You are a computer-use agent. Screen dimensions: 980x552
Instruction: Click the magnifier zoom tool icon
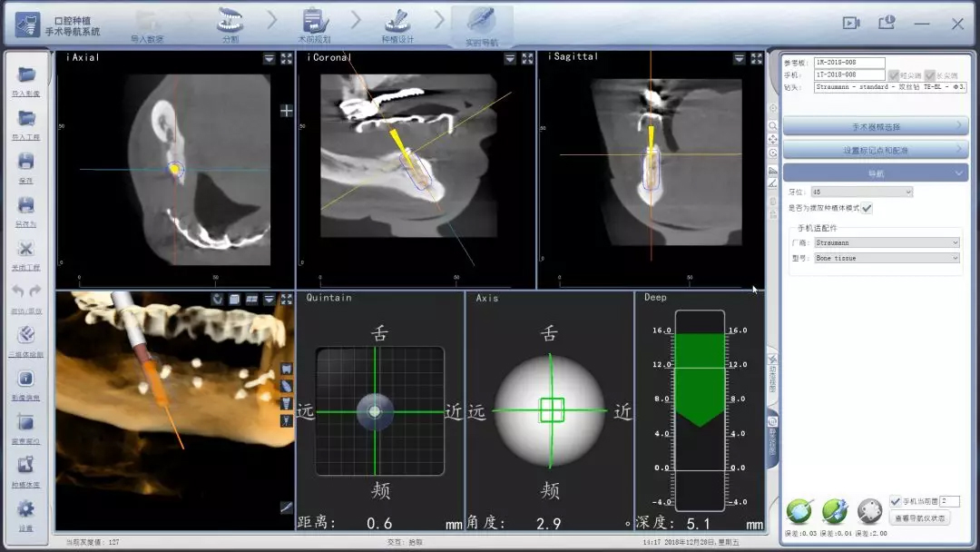[773, 125]
